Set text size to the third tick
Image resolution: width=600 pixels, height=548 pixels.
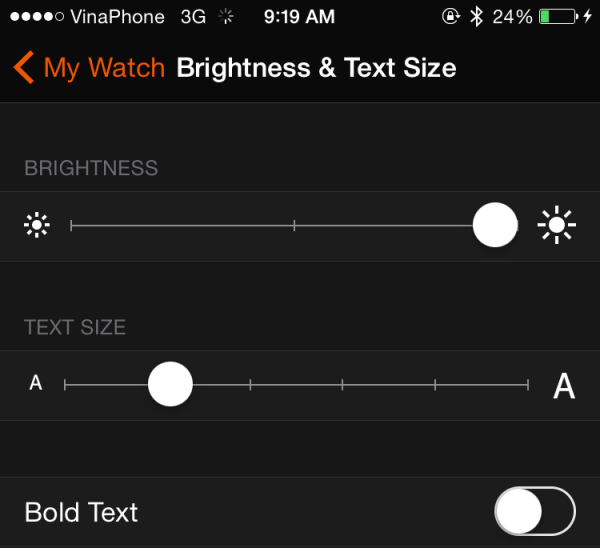point(250,384)
